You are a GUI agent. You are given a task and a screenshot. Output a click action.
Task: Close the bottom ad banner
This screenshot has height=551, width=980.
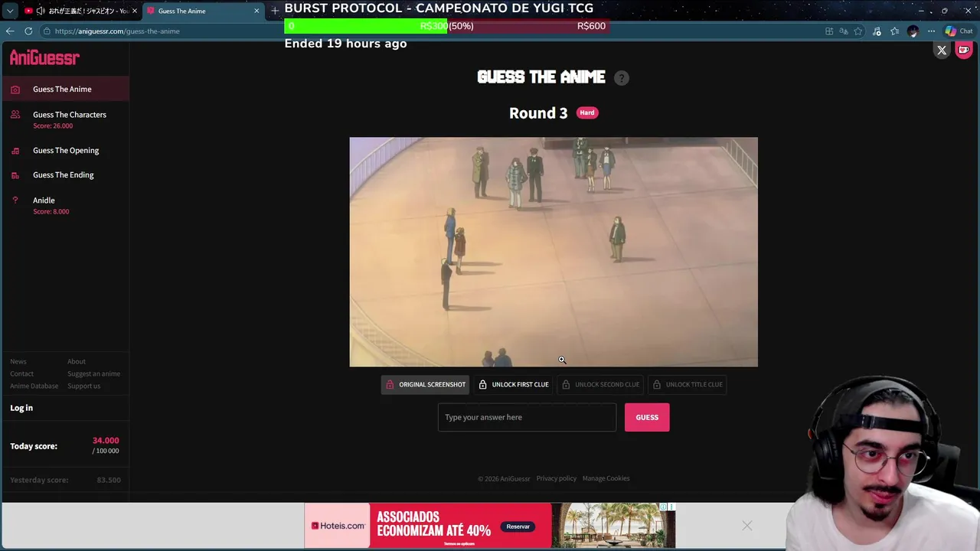click(747, 525)
